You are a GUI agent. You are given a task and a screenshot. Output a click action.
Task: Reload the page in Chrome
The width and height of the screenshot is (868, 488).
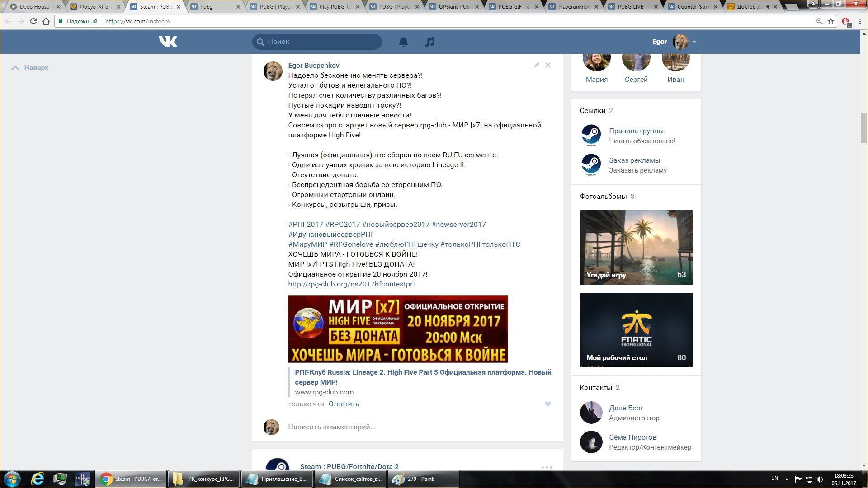point(33,21)
